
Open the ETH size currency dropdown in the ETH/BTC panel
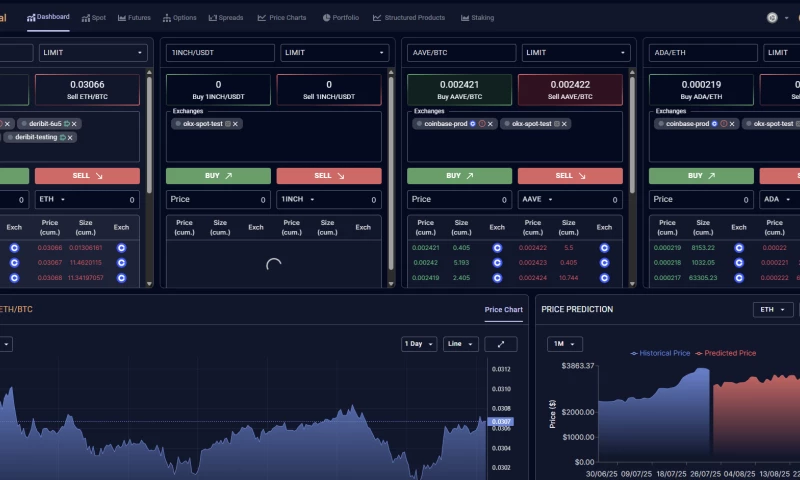coord(53,199)
